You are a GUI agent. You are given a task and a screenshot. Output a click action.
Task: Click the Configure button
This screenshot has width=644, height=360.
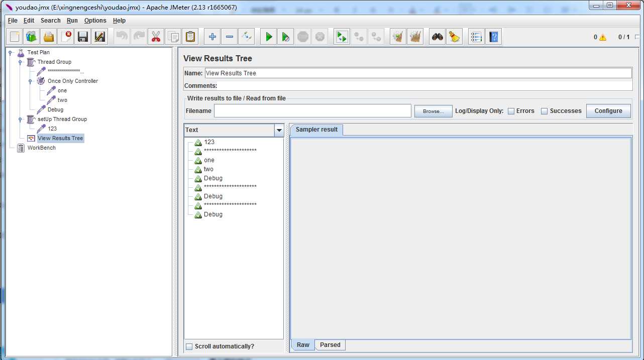coord(608,111)
